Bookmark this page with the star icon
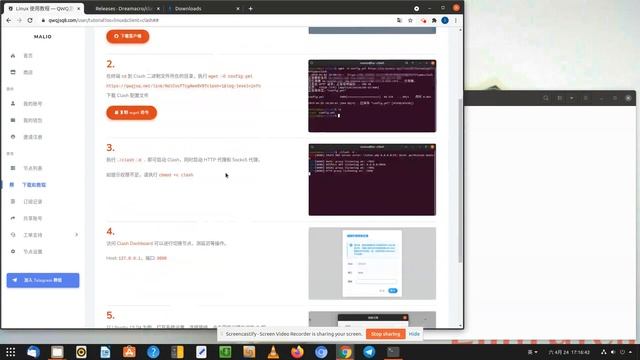This screenshot has width=640, height=360. pos(410,20)
